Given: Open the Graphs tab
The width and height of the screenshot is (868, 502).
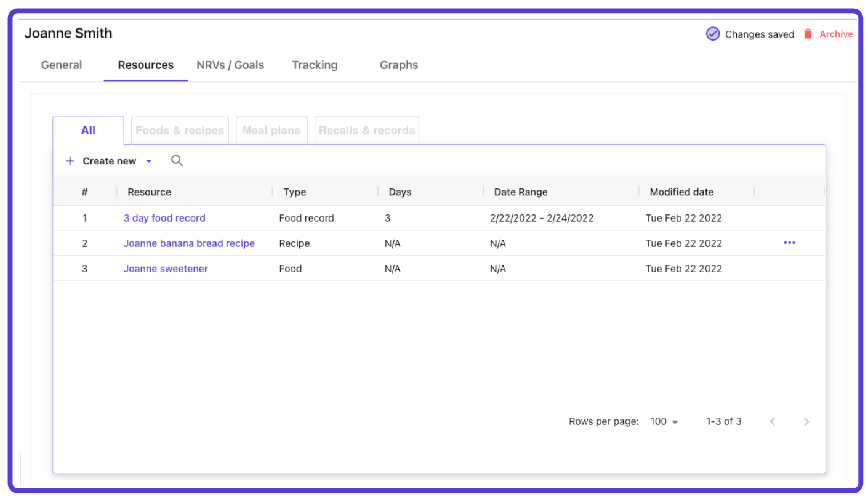Looking at the screenshot, I should point(399,65).
